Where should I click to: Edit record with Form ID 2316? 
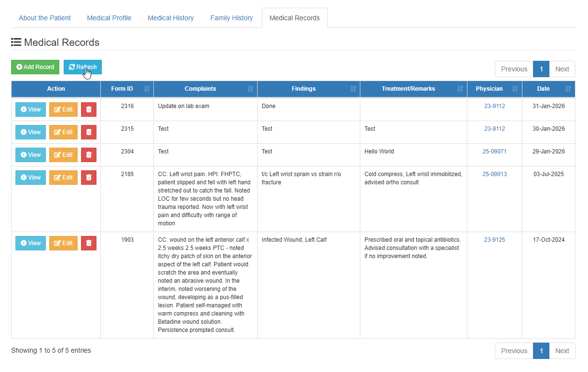tap(63, 110)
